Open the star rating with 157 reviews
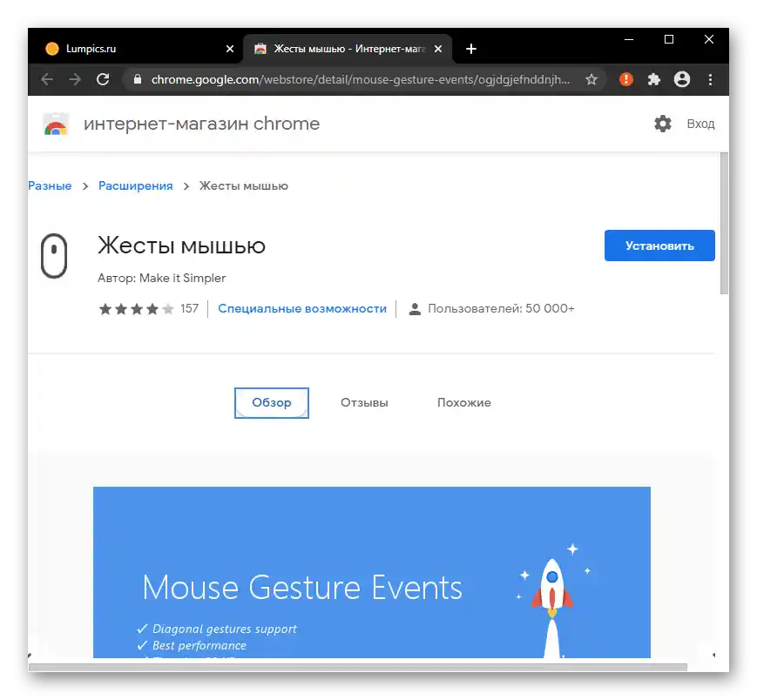The image size is (757, 700). pos(148,309)
